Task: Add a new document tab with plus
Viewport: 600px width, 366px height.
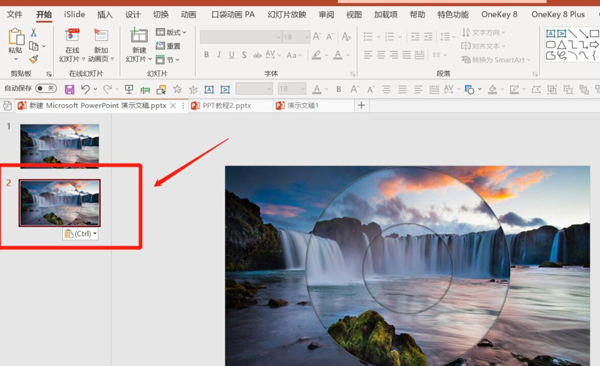Action: 361,105
